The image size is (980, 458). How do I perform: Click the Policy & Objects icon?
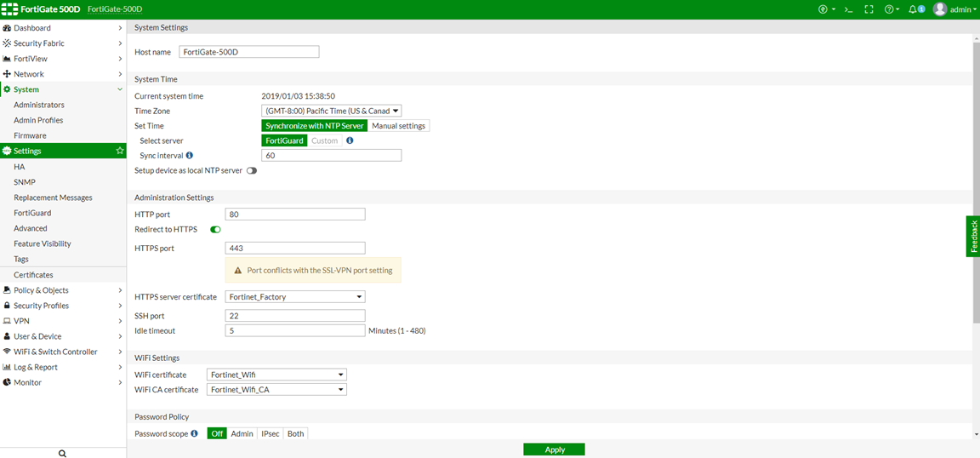[7, 290]
